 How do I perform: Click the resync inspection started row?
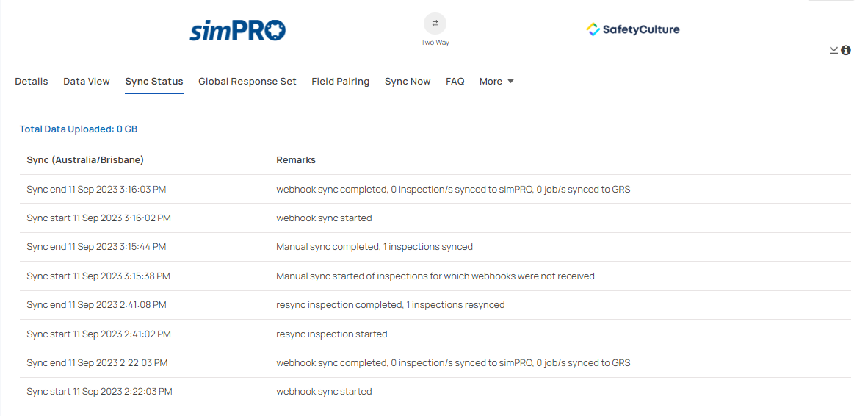(x=435, y=334)
